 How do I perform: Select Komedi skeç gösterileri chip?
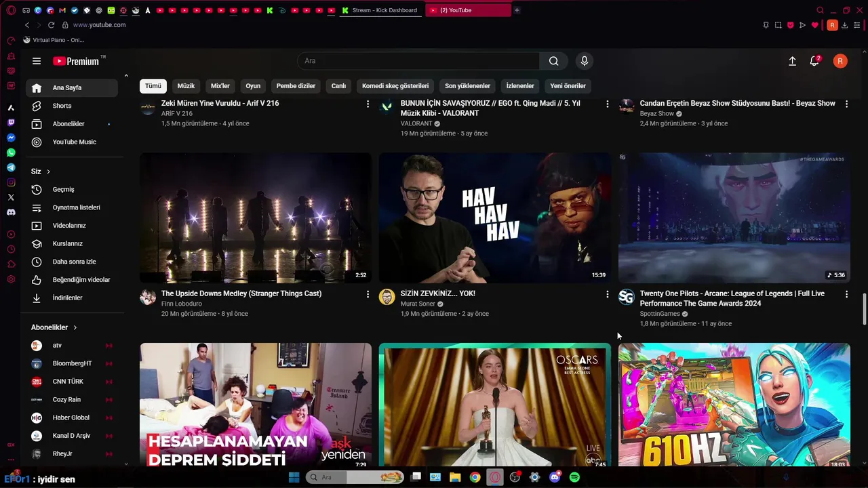[395, 86]
